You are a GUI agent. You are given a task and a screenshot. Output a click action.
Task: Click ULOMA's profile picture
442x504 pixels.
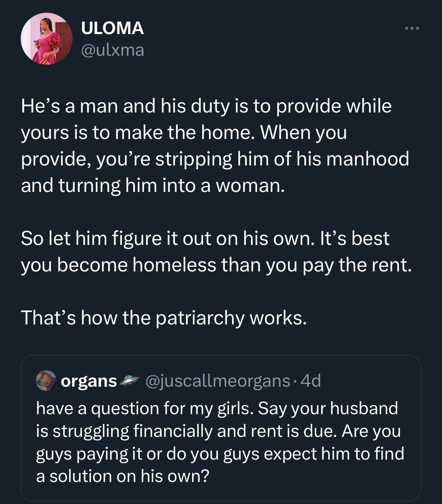point(46,39)
